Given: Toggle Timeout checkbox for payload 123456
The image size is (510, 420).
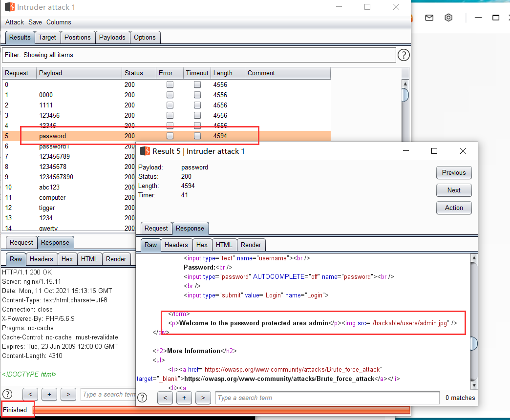Looking at the screenshot, I should pyautogui.click(x=197, y=115).
